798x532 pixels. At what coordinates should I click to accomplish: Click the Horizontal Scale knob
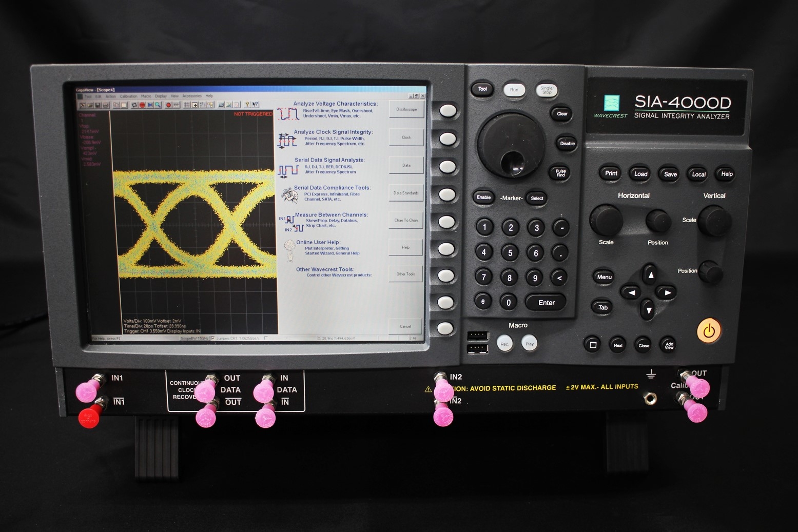click(606, 220)
